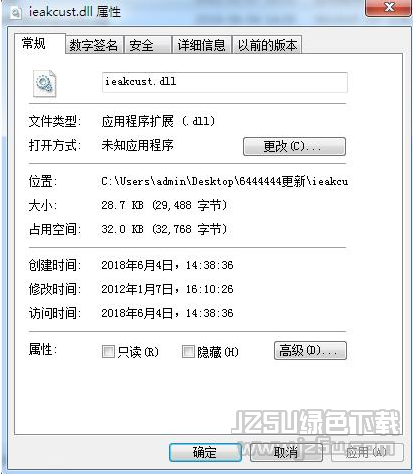The height and width of the screenshot is (474, 413).
Task: Enable the 只读(R) checkbox
Action: pos(108,351)
